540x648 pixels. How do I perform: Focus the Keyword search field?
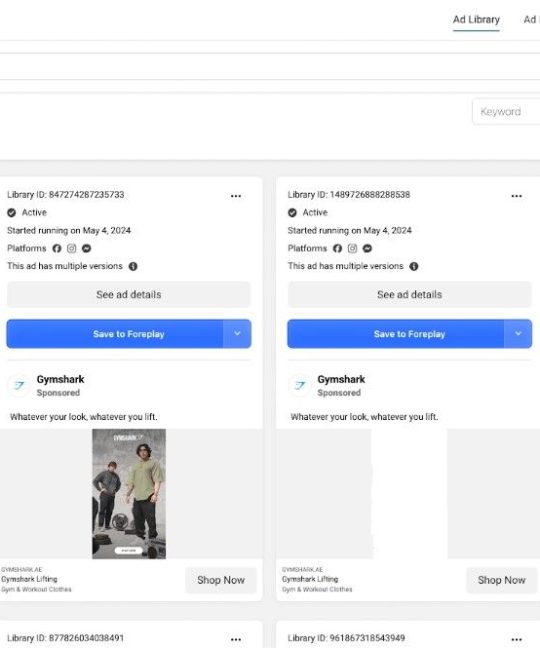click(506, 112)
